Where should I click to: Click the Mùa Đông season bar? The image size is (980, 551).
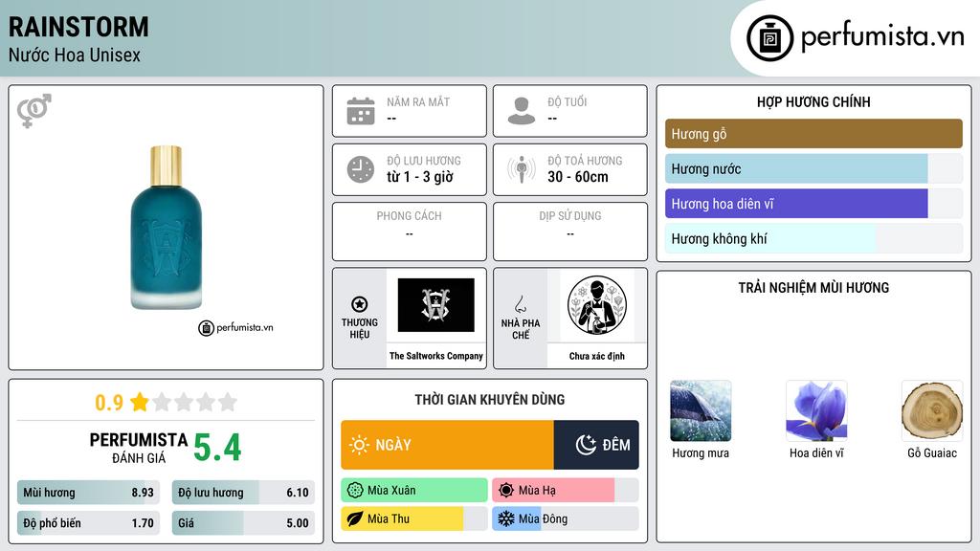pos(565,518)
